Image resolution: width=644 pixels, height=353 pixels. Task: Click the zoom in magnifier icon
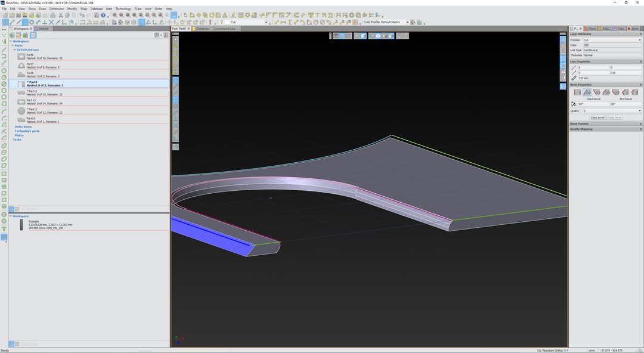pyautogui.click(x=115, y=15)
